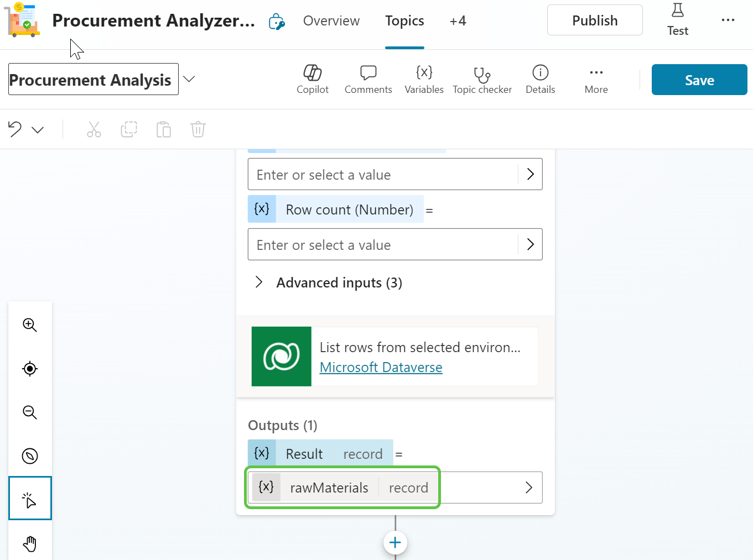Open topic name dropdown chevron
The image size is (753, 560).
(189, 79)
